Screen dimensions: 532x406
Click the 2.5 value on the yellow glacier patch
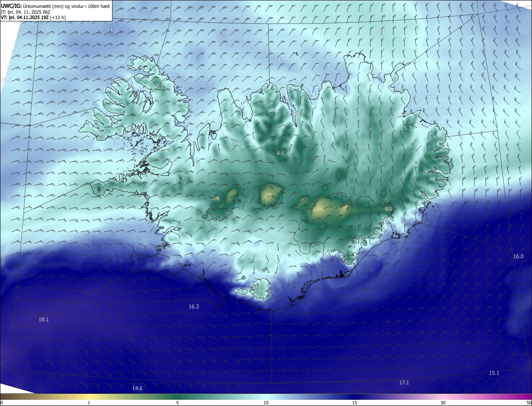[x=268, y=195]
